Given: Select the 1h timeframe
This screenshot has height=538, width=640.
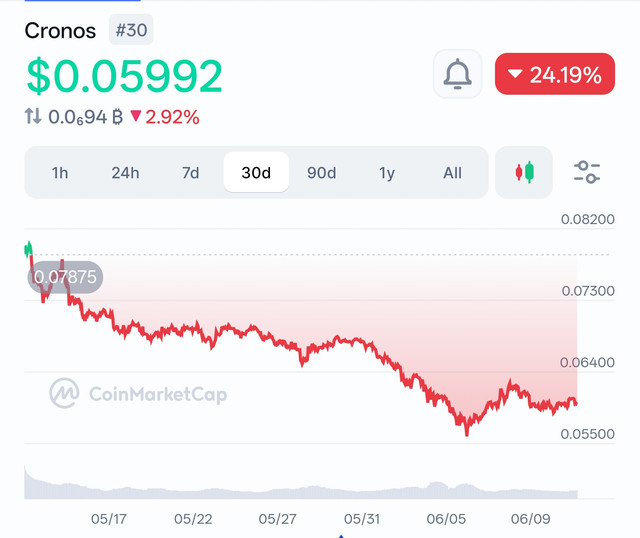Looking at the screenshot, I should (x=60, y=173).
